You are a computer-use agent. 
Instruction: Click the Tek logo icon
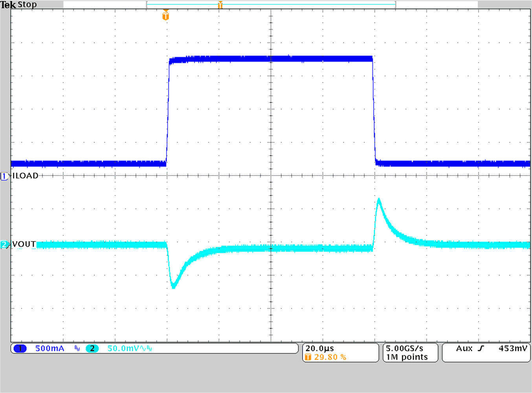click(8, 5)
